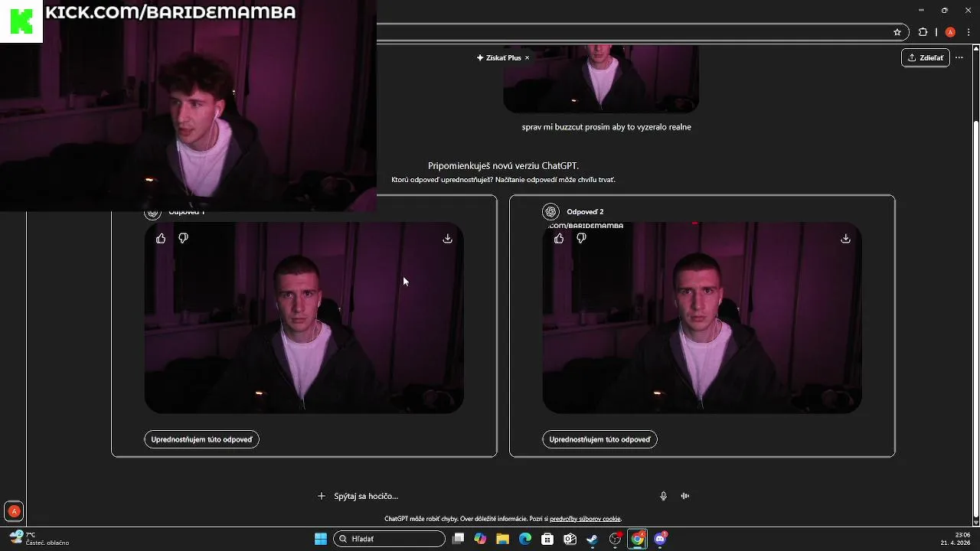Download the Odpoveď 1 generated image

click(448, 239)
